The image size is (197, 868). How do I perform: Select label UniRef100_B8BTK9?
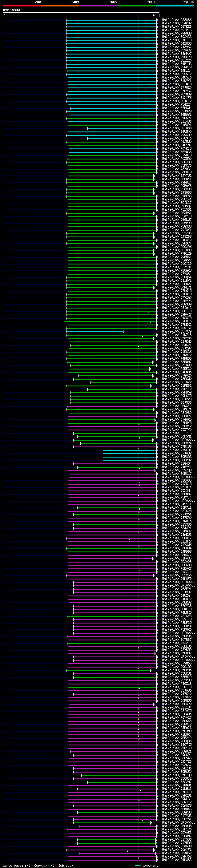tap(176, 311)
